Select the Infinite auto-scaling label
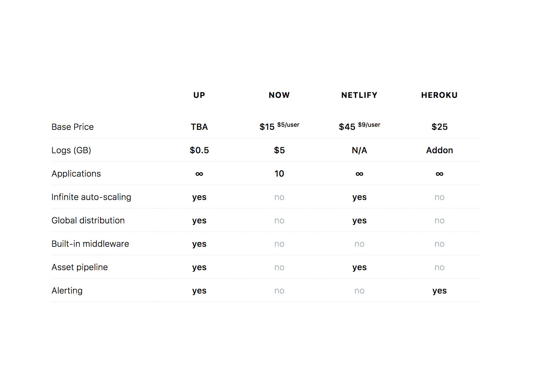This screenshot has width=544, height=392. 91,197
